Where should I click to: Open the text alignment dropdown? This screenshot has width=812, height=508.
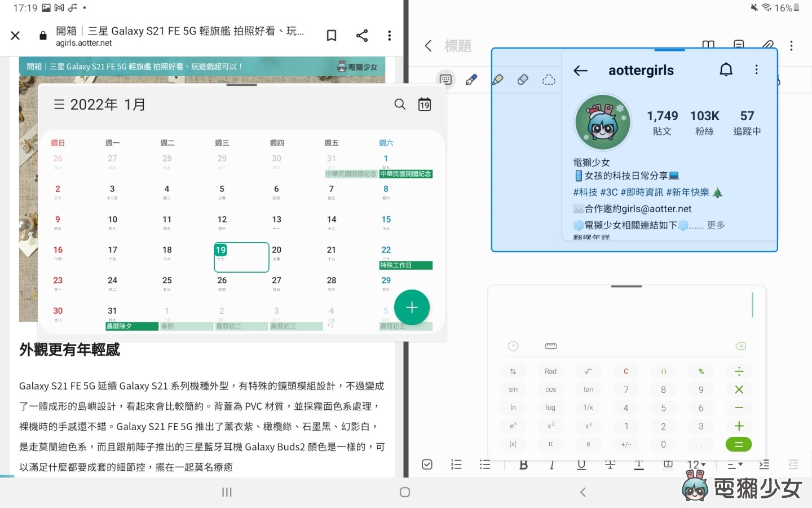click(734, 465)
